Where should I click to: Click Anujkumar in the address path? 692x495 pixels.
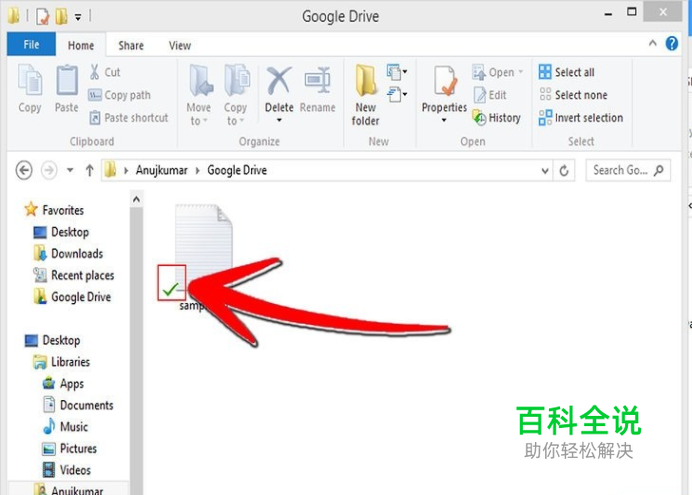tap(162, 170)
